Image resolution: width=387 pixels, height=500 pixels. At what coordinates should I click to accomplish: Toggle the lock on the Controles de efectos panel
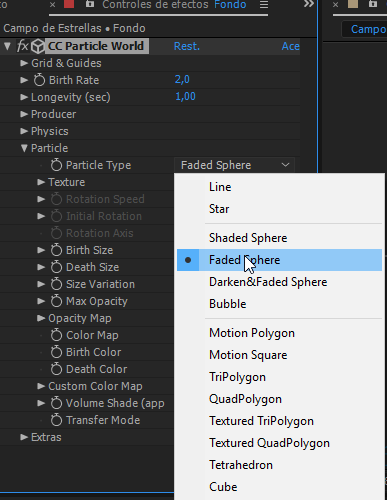click(90, 4)
